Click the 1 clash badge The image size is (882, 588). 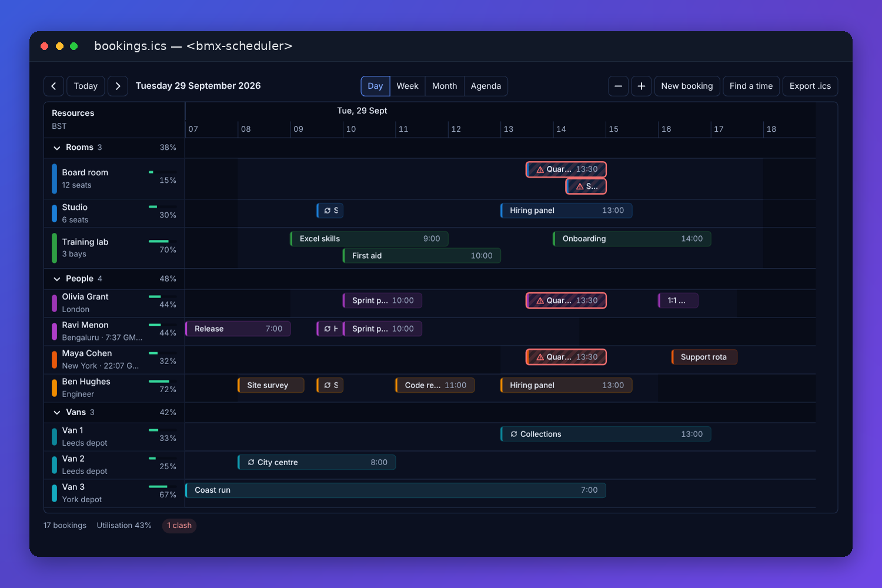(x=179, y=526)
